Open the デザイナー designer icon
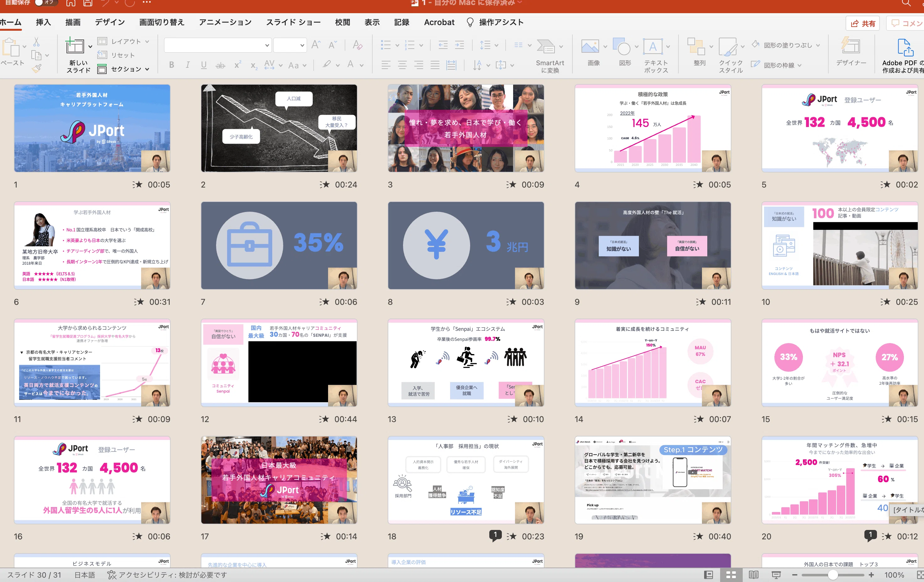924x582 pixels. tap(850, 46)
